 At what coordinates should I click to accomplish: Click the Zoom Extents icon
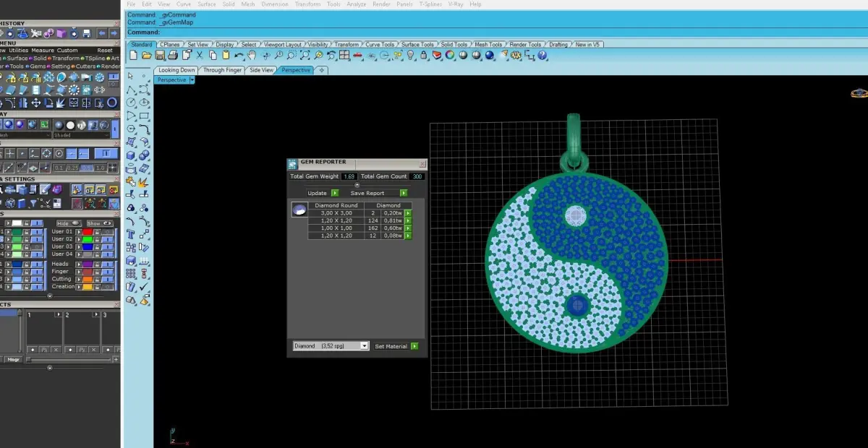[305, 55]
